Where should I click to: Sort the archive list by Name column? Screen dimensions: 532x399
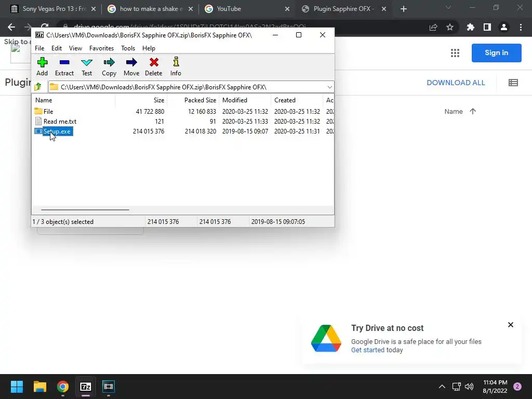pos(74,100)
